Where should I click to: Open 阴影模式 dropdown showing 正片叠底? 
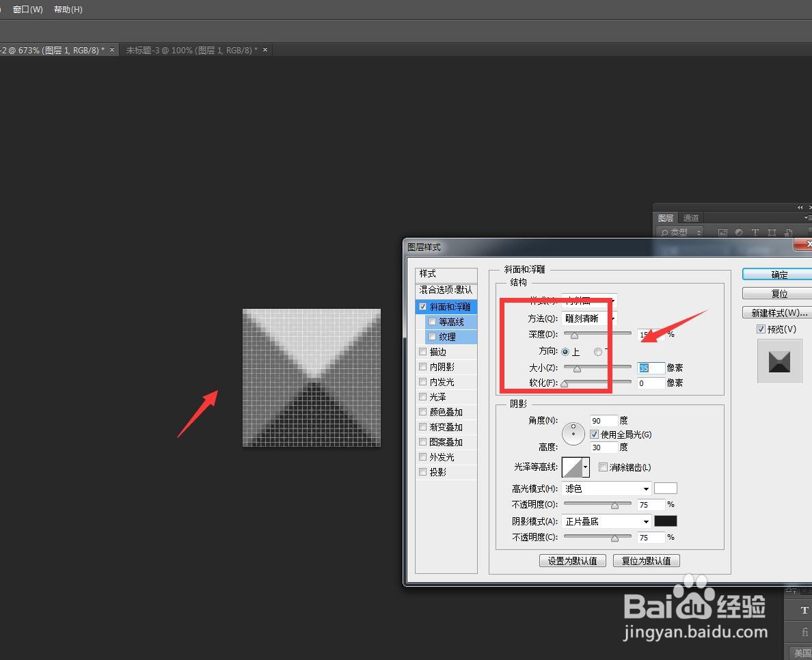point(606,521)
